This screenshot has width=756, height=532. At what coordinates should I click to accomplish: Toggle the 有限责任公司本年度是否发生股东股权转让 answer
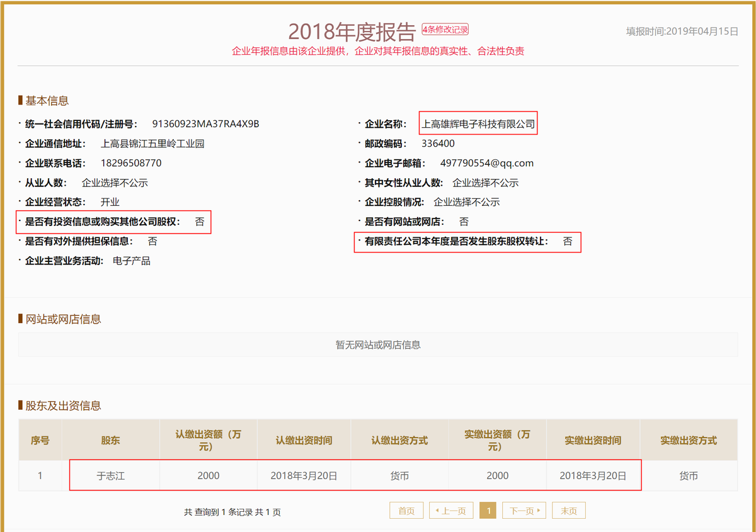tap(565, 242)
